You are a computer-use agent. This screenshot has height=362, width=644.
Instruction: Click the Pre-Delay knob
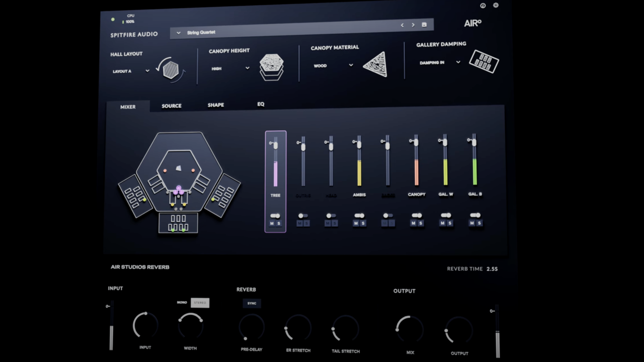pyautogui.click(x=252, y=328)
